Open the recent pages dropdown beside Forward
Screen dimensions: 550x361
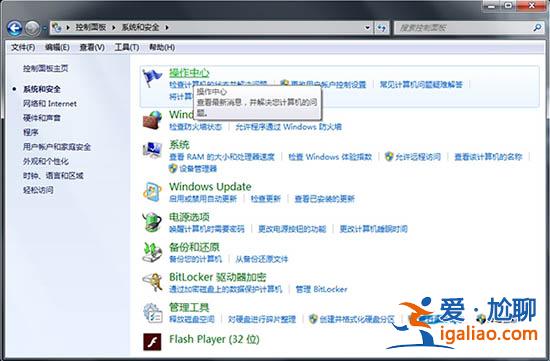point(45,28)
